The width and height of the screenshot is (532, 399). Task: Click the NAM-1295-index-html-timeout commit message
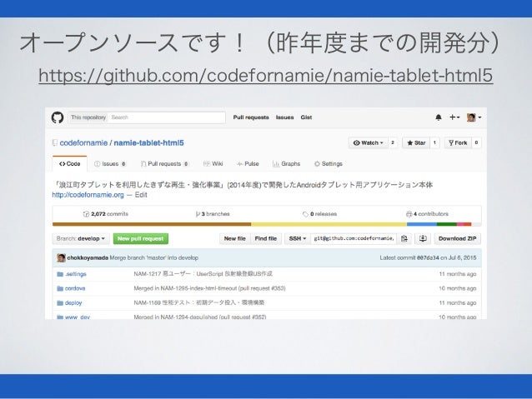pos(209,288)
